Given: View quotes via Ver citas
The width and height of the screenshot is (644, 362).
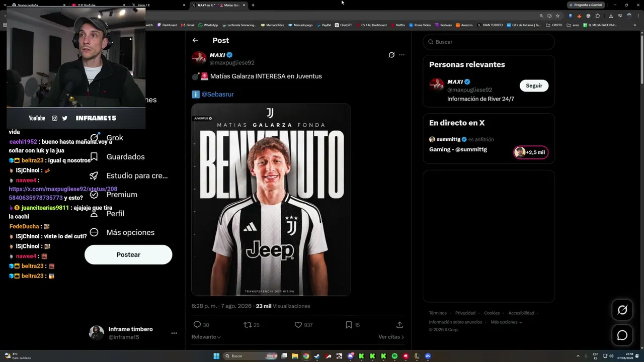Looking at the screenshot, I should 391,337.
